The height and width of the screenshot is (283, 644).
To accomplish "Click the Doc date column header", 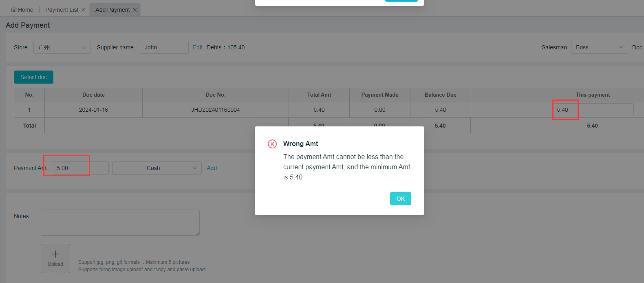I will click(93, 95).
